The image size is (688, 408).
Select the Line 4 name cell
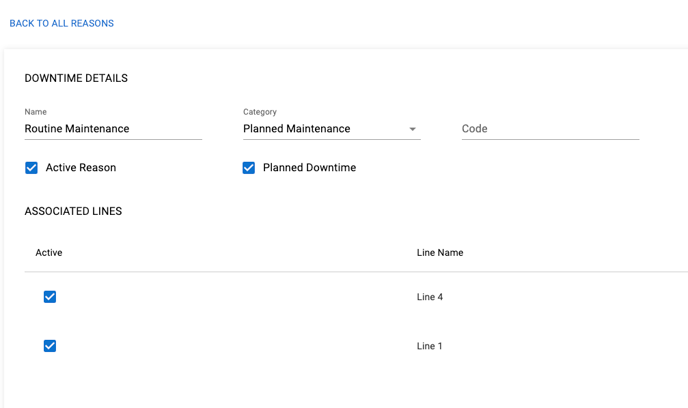tap(430, 297)
